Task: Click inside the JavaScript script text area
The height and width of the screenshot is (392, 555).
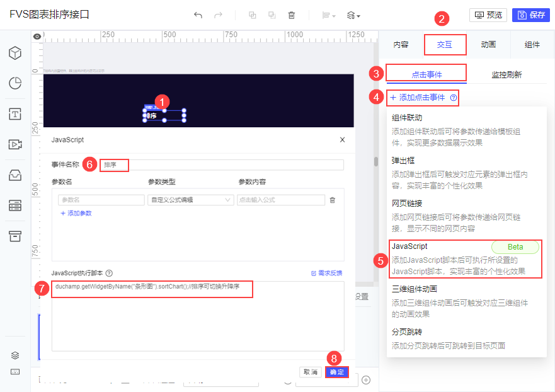Action: 198,316
